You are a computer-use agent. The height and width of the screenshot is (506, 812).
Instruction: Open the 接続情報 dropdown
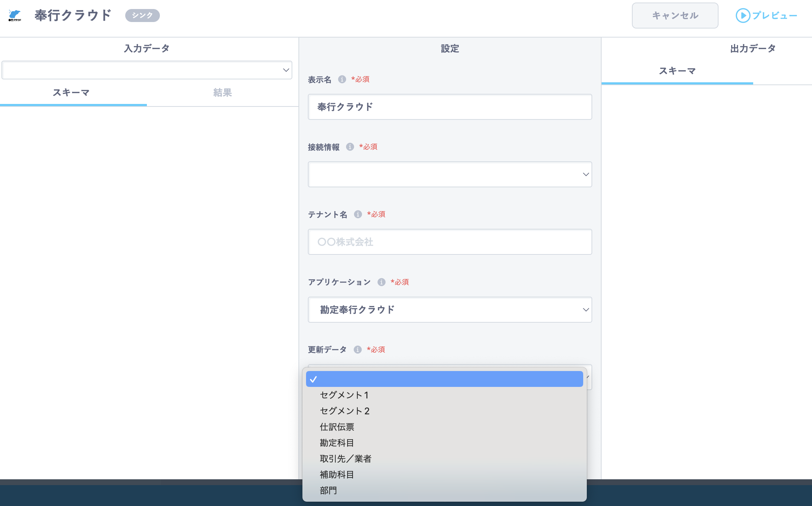coord(450,174)
